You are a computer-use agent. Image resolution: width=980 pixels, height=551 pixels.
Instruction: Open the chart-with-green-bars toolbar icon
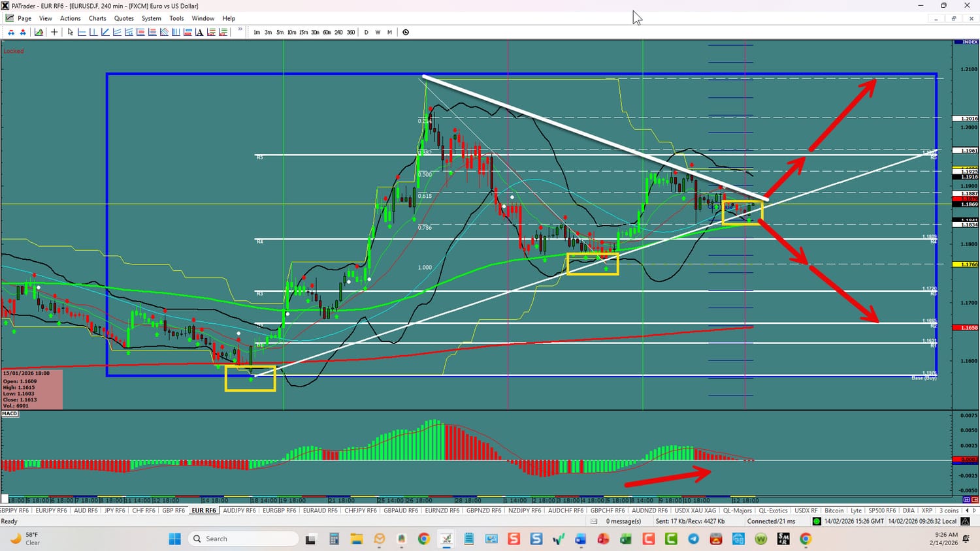click(x=39, y=32)
